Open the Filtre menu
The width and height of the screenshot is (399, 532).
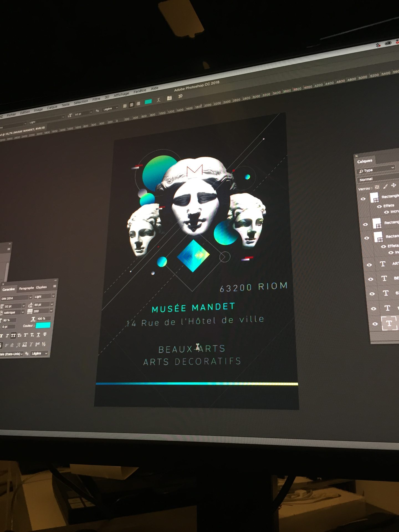(96, 99)
